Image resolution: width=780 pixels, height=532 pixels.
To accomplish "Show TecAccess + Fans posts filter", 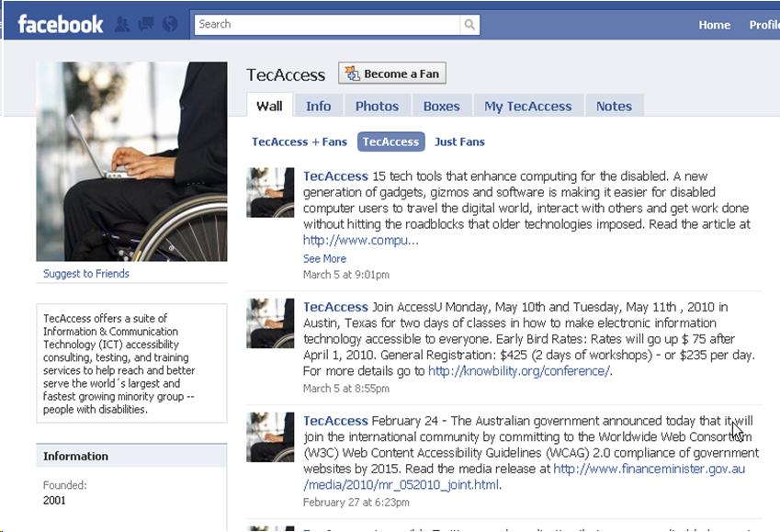I will (x=300, y=141).
